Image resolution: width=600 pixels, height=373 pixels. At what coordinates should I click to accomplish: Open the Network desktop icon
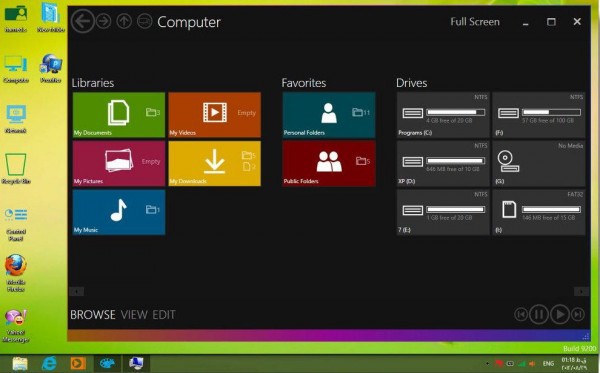(x=16, y=119)
